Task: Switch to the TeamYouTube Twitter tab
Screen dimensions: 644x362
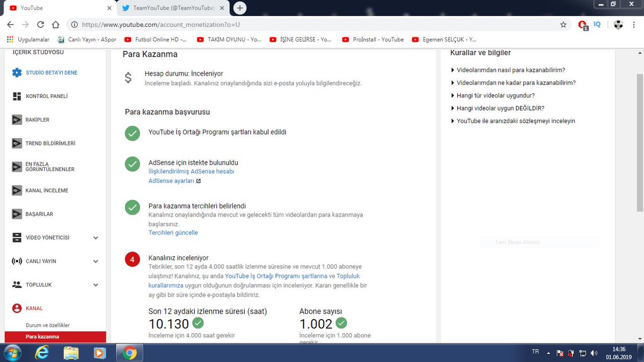Action: click(172, 8)
